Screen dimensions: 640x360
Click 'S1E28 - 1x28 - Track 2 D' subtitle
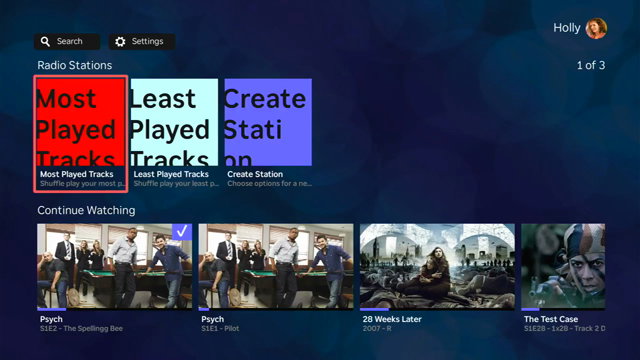click(564, 329)
